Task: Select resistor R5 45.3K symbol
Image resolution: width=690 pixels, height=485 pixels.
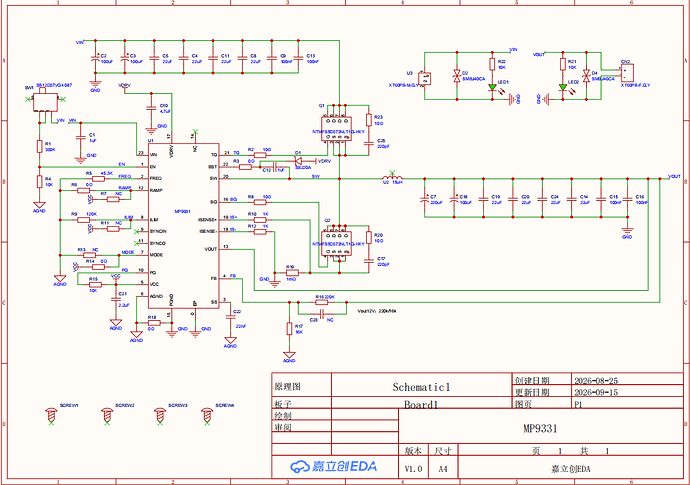Action: 98,178
